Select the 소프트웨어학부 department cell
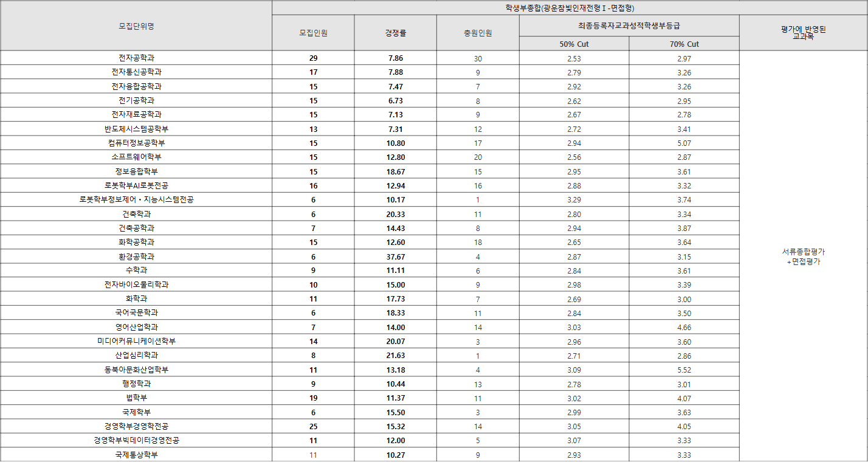 click(136, 157)
